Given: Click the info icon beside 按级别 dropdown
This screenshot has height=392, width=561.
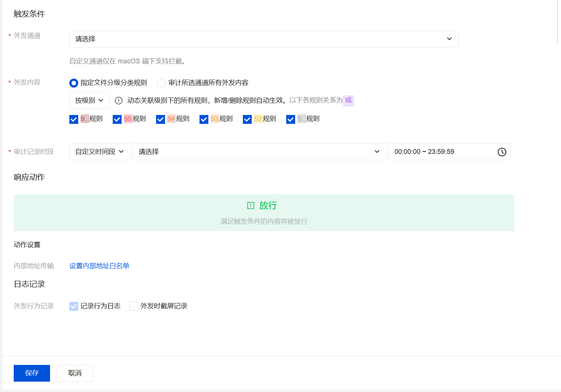Looking at the screenshot, I should tap(119, 101).
